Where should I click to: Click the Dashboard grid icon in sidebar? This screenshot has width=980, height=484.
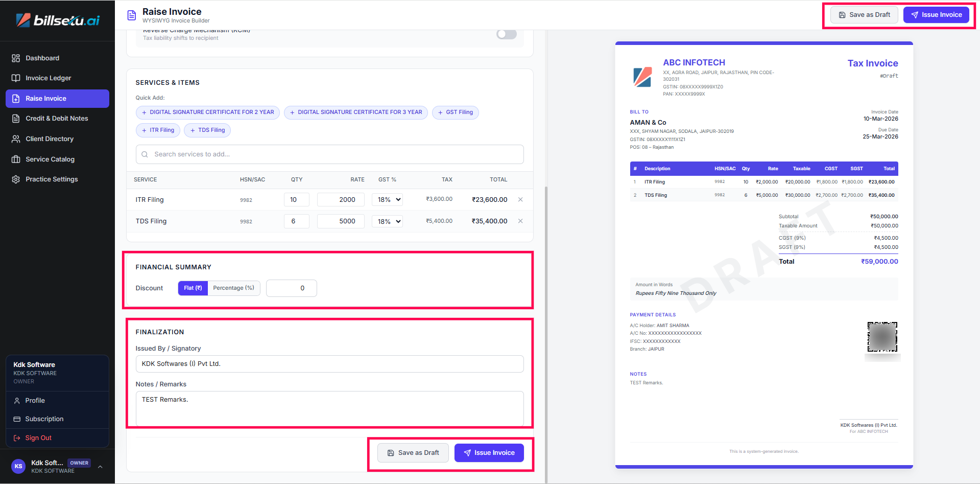coord(16,58)
